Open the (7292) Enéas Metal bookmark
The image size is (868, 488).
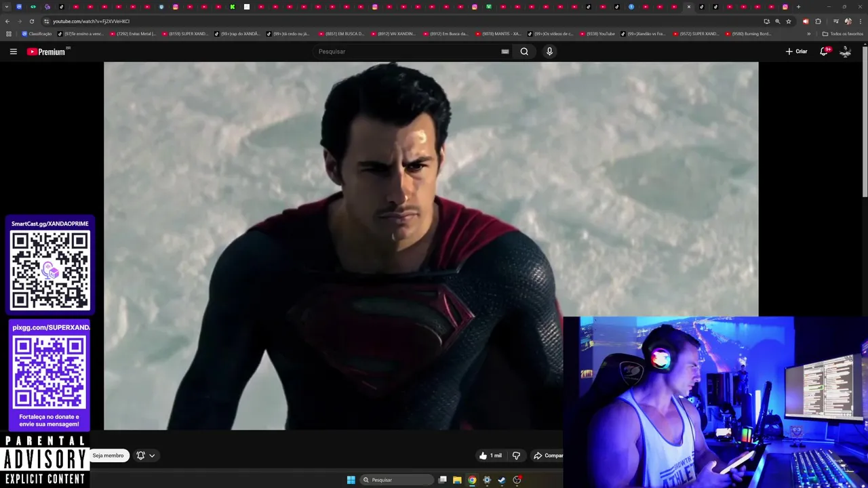[133, 34]
